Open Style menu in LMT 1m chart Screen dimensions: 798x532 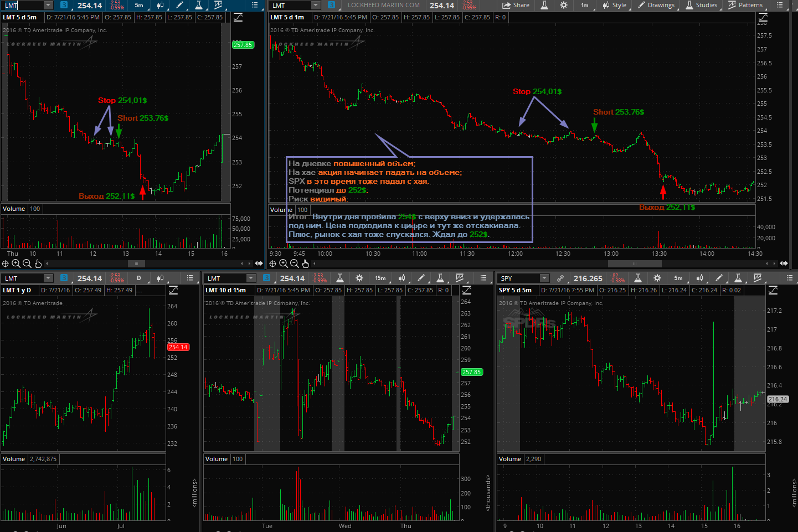coord(615,5)
